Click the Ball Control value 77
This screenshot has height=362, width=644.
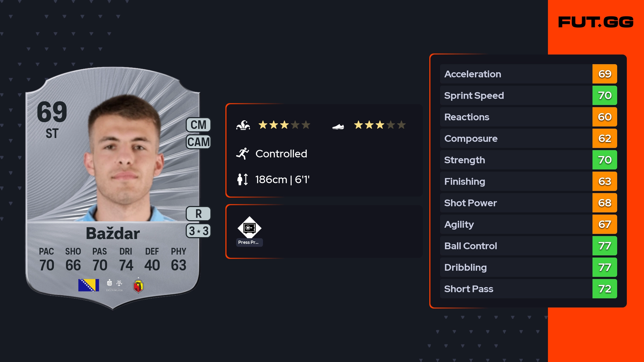pyautogui.click(x=605, y=246)
